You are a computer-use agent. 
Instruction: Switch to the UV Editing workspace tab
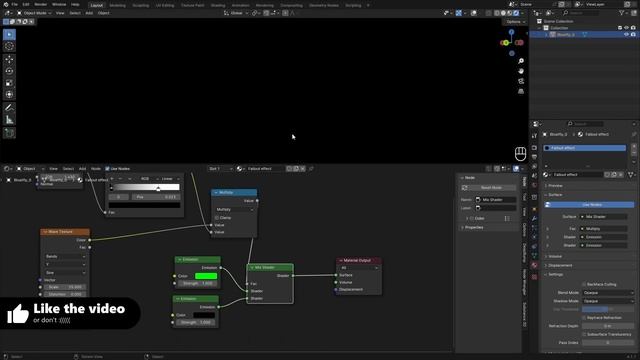point(165,5)
